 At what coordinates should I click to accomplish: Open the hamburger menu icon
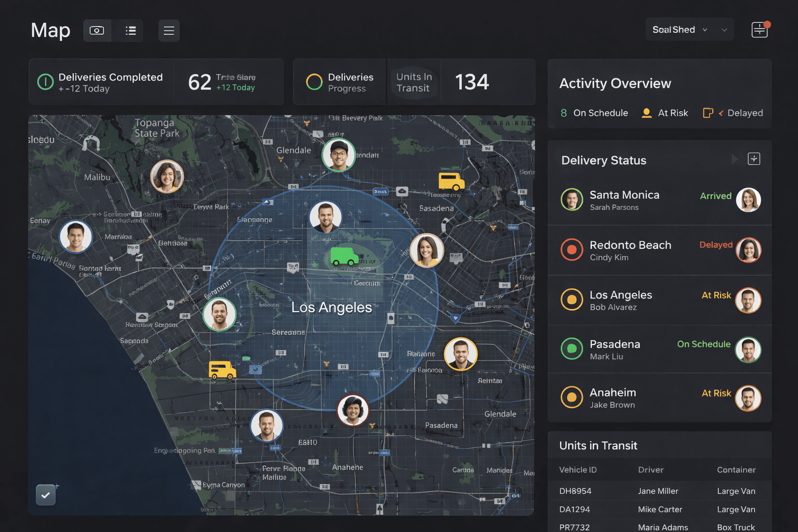[x=169, y=31]
